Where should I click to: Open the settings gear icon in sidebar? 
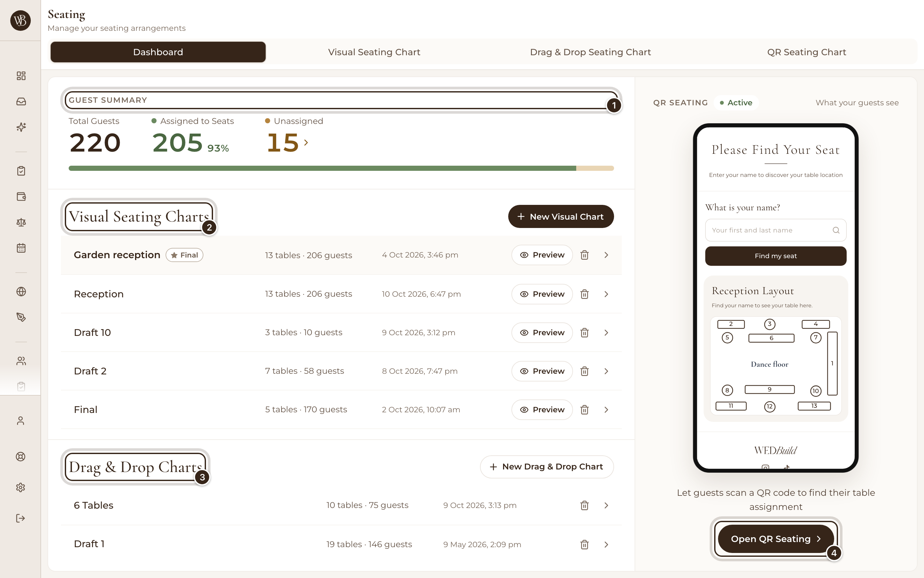(21, 487)
